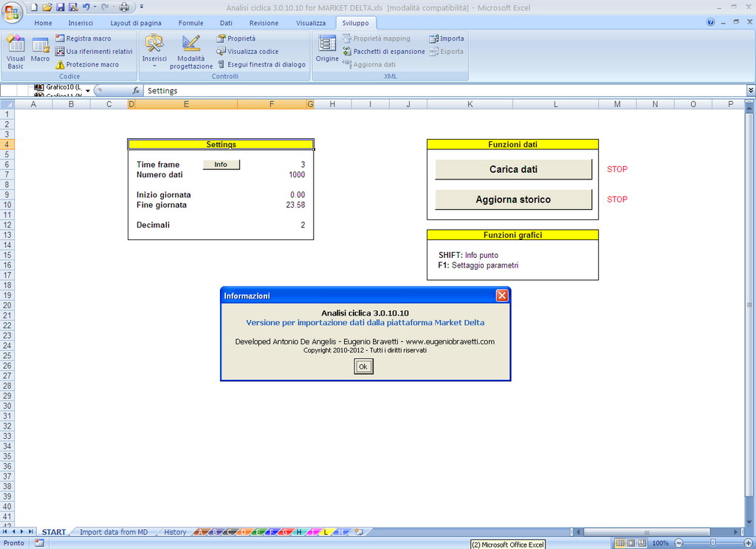The height and width of the screenshot is (549, 756).
Task: Select the Fine giornata value 23.58
Action: (x=295, y=205)
